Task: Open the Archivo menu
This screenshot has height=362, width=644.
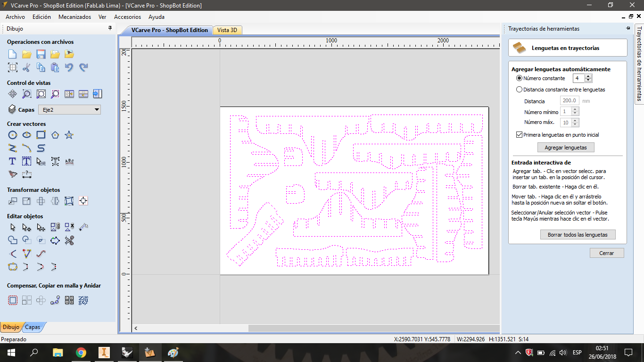Action: click(16, 17)
